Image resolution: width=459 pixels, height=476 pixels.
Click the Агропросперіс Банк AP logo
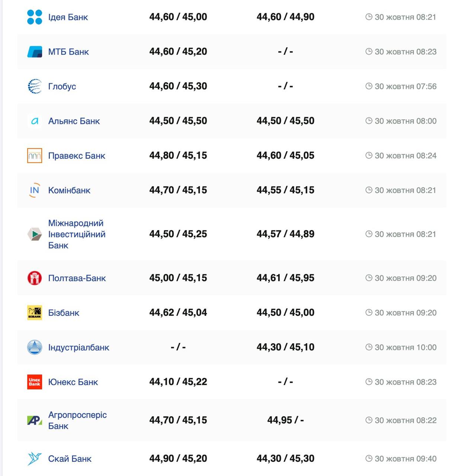point(35,420)
